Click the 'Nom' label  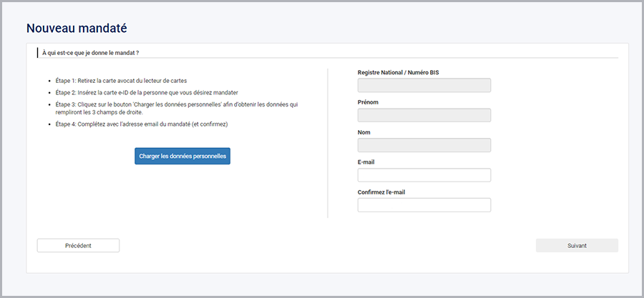coord(364,132)
